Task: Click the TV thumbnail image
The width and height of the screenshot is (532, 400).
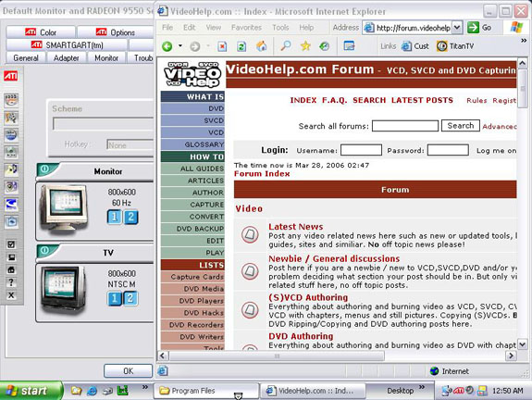Action: [x=64, y=289]
